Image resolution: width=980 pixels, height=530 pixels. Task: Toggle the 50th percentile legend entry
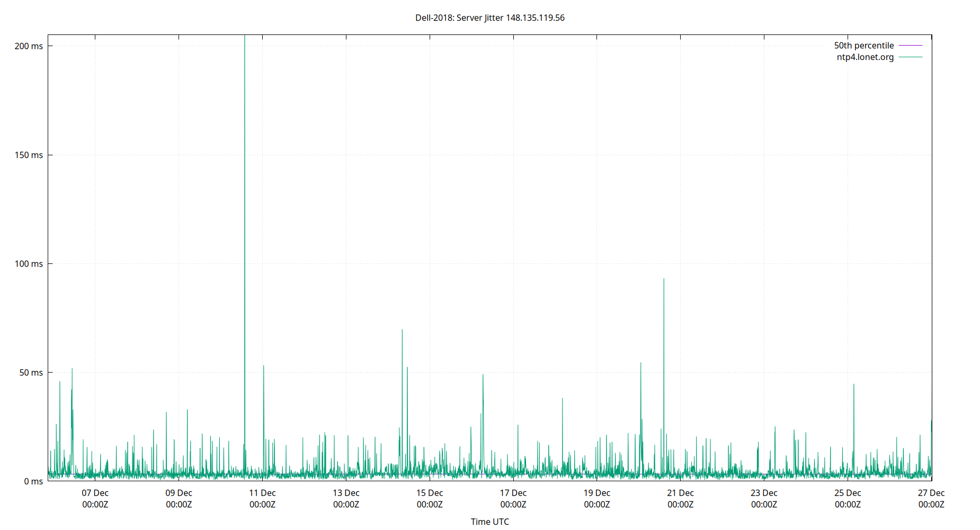click(x=863, y=45)
